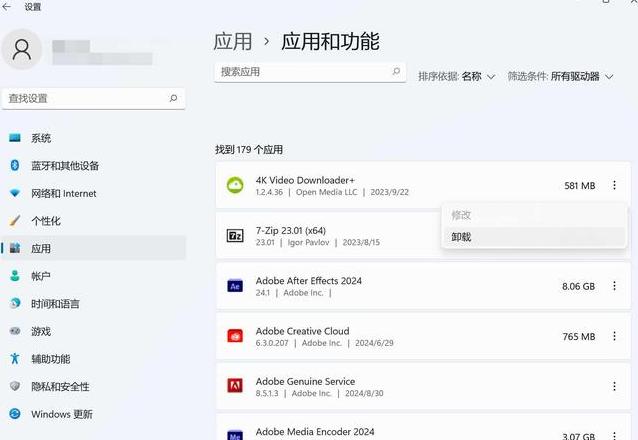638x440 pixels.
Task: Open 辅助功能 settings
Action: (x=93, y=359)
